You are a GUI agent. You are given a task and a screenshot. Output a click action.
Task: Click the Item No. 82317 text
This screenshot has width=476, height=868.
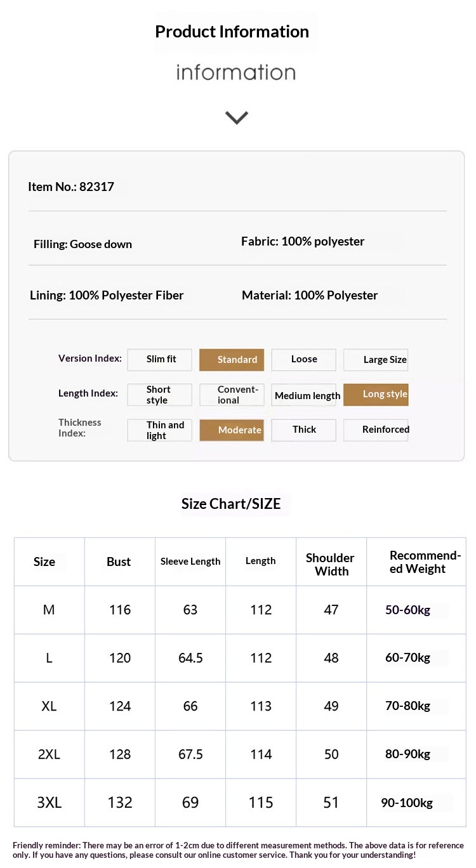(x=71, y=187)
